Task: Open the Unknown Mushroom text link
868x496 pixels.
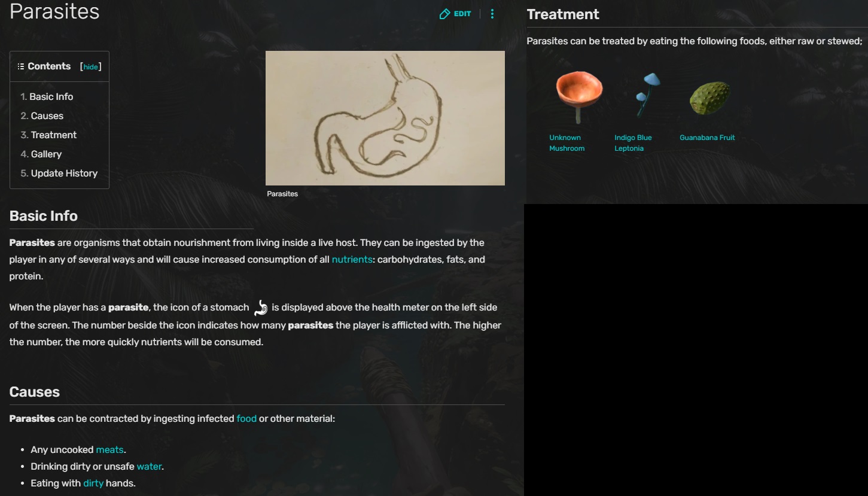Action: [567, 143]
